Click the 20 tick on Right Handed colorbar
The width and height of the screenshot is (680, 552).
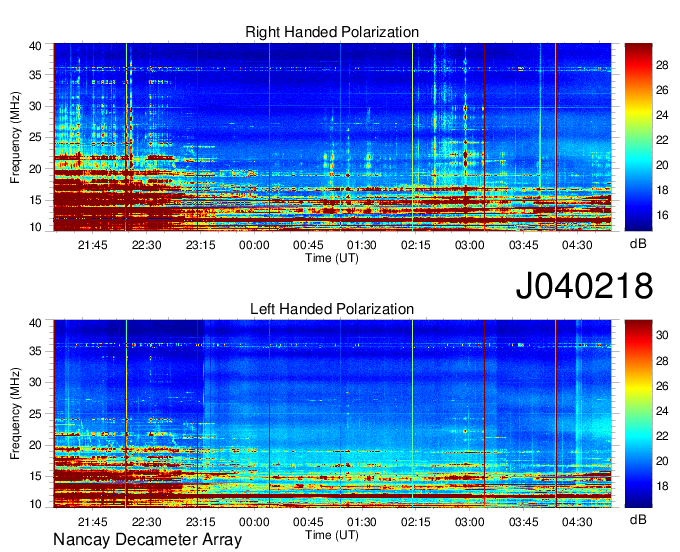662,165
